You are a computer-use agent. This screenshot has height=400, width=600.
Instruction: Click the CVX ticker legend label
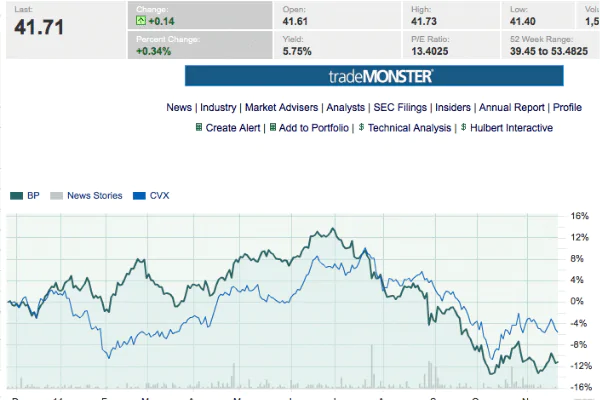159,196
